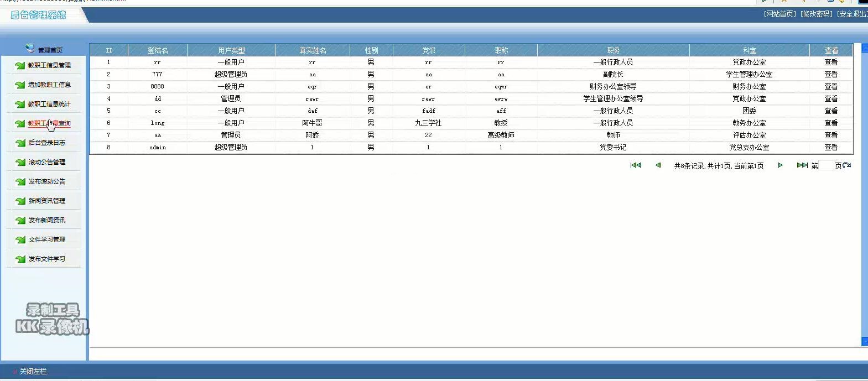This screenshot has width=868, height=381.
Task: Click the 职务 column header
Action: click(614, 50)
